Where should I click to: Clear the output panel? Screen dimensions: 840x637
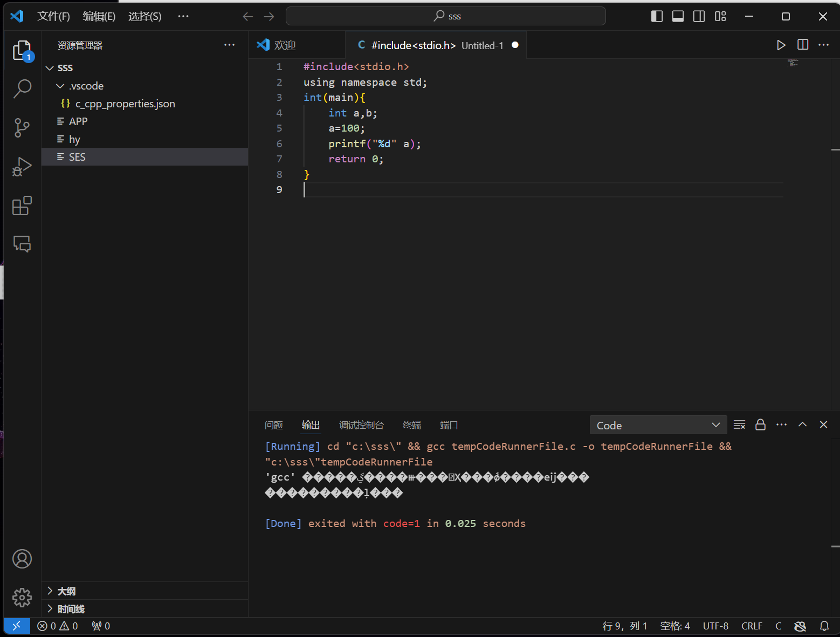739,425
